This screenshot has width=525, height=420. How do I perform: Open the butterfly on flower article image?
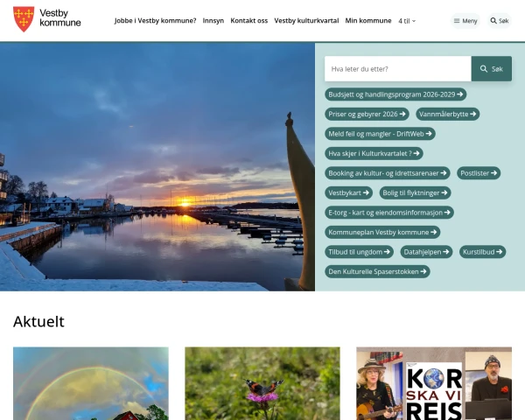[262, 383]
